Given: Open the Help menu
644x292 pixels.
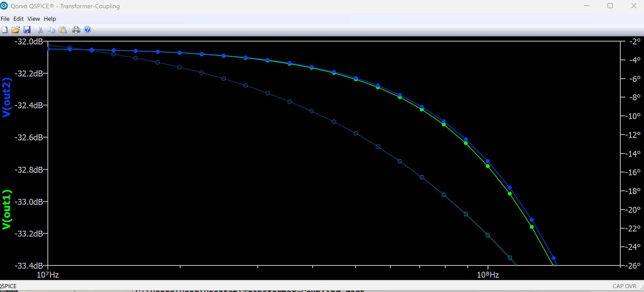Looking at the screenshot, I should point(50,19).
